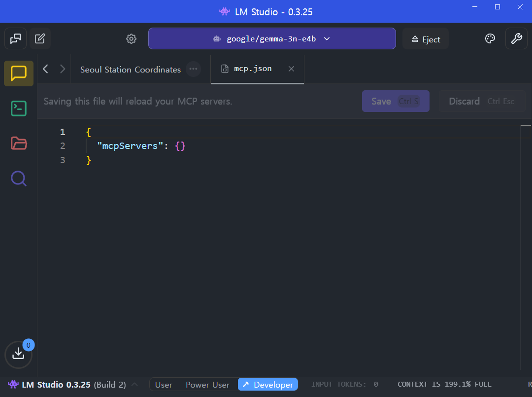
Task: Expand the version info chevron in status bar
Action: pyautogui.click(x=134, y=385)
